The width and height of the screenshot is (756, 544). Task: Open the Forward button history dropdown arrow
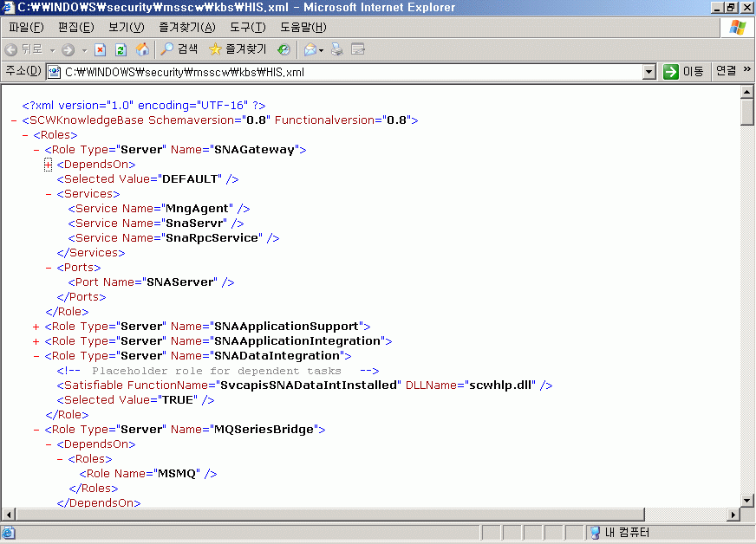click(x=84, y=50)
